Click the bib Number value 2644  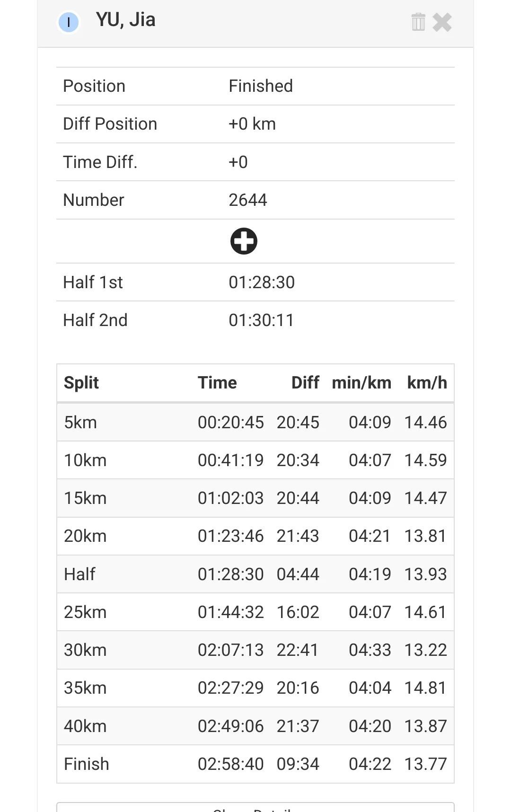248,200
